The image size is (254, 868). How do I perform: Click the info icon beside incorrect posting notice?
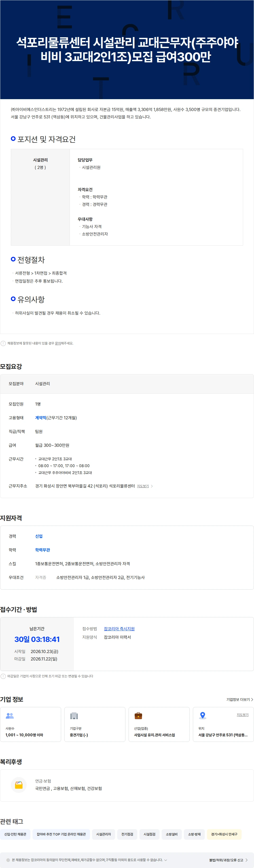click(3, 343)
